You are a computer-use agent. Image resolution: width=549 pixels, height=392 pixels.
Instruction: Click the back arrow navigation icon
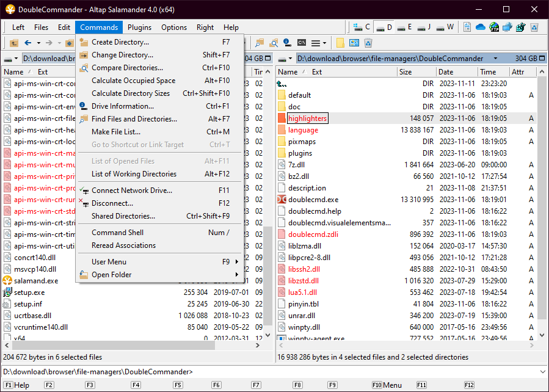pyautogui.click(x=27, y=43)
